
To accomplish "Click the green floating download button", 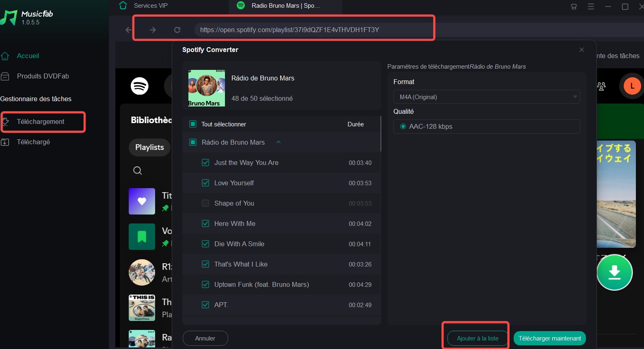I will (614, 272).
